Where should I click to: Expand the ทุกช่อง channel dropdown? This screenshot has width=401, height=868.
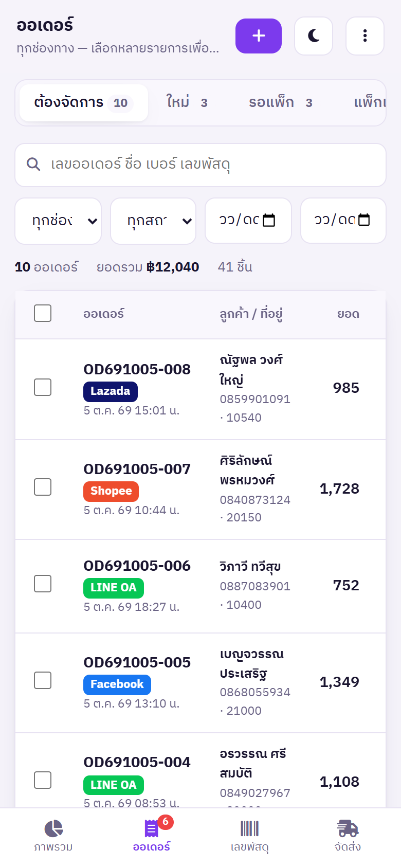pos(58,221)
